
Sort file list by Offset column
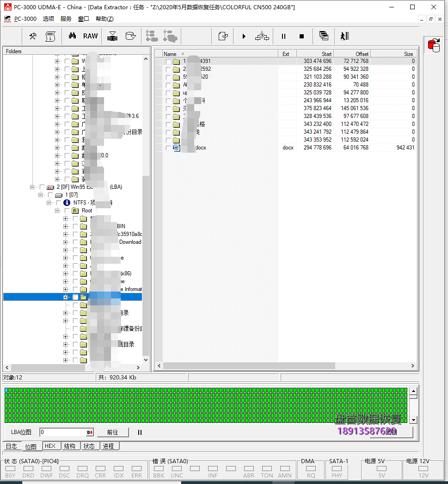click(352, 54)
